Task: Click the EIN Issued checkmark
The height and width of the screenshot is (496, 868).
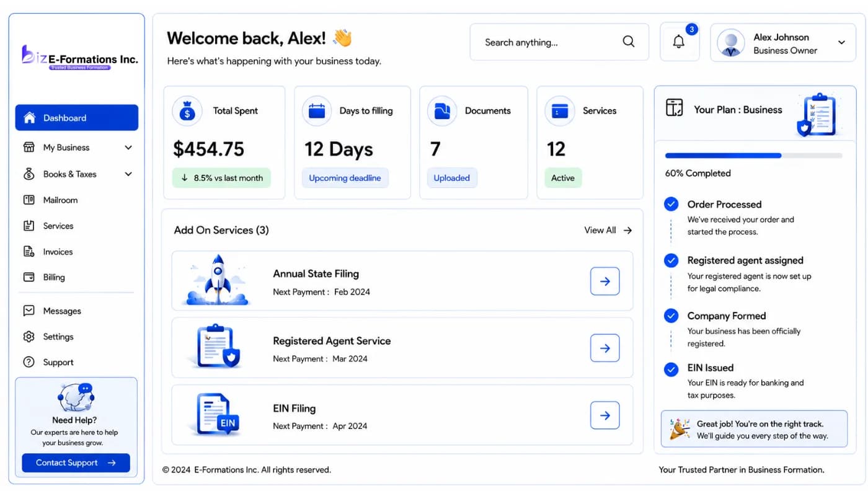Action: pos(671,370)
